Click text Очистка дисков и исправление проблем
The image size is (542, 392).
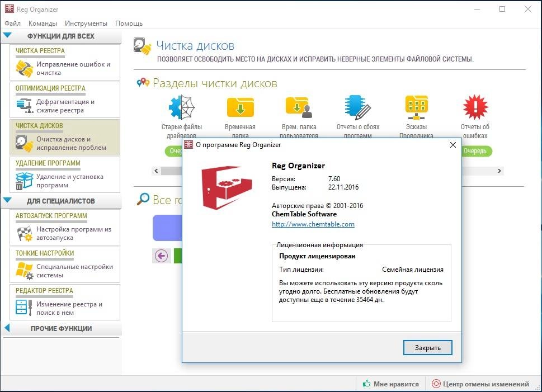[71, 143]
